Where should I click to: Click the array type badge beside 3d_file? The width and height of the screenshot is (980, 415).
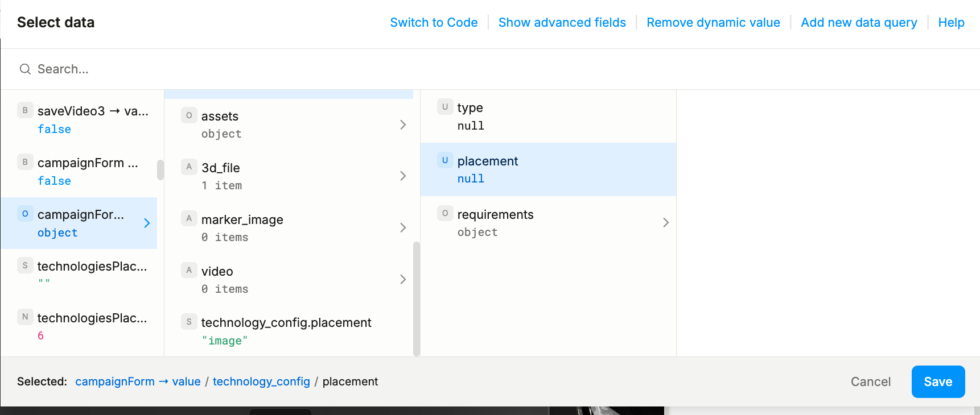click(189, 167)
